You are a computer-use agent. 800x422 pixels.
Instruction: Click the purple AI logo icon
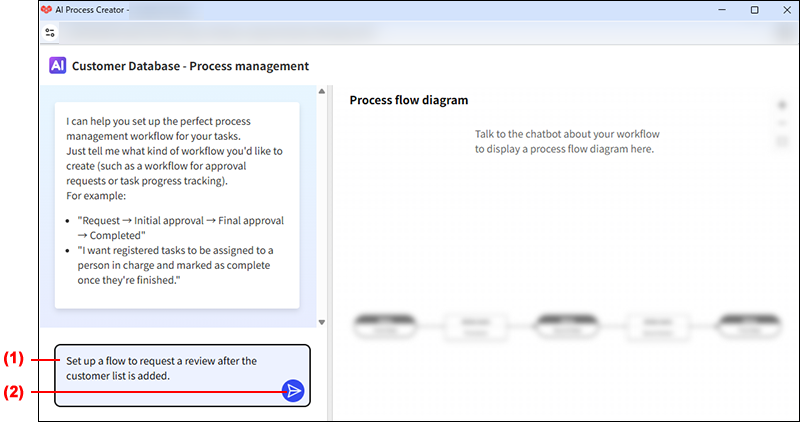57,66
